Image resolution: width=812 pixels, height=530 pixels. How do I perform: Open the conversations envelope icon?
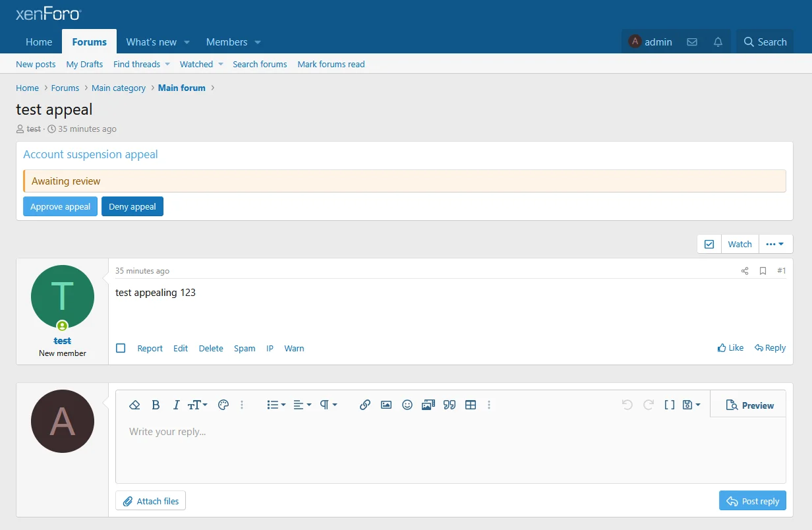coord(692,42)
